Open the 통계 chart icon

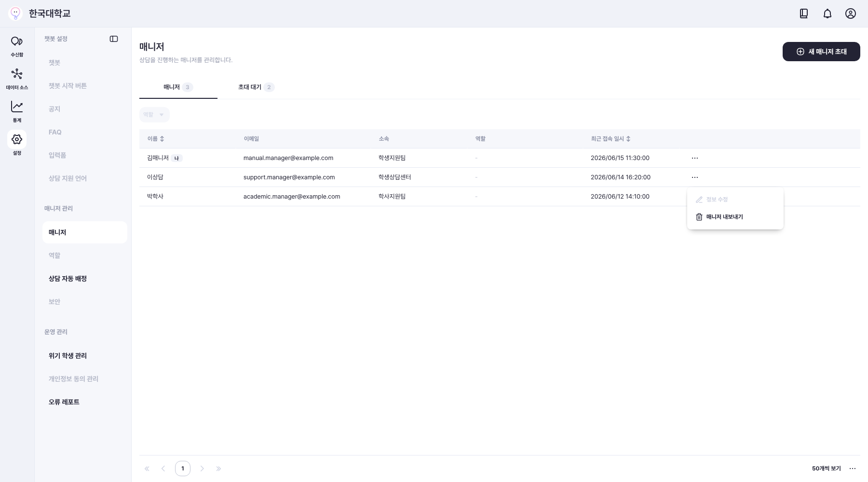(x=17, y=112)
